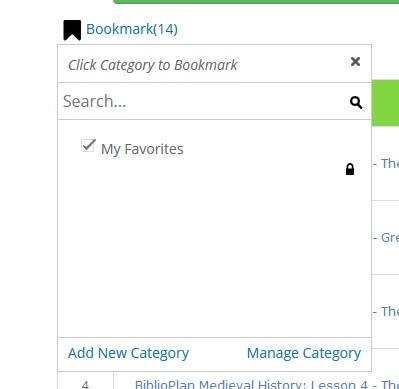
Task: Click the truncated "- Gre" lesson link
Action: [x=386, y=238]
